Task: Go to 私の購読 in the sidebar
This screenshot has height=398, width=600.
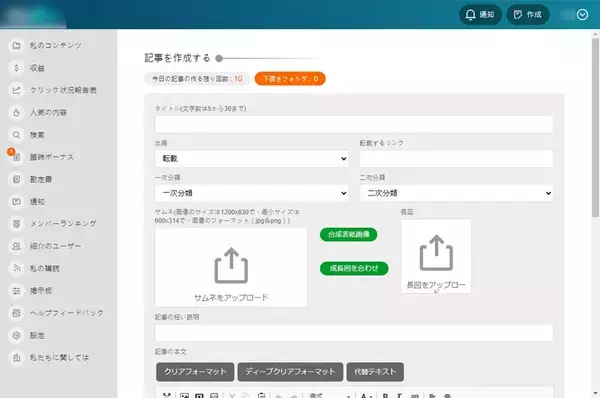Action: tap(44, 268)
